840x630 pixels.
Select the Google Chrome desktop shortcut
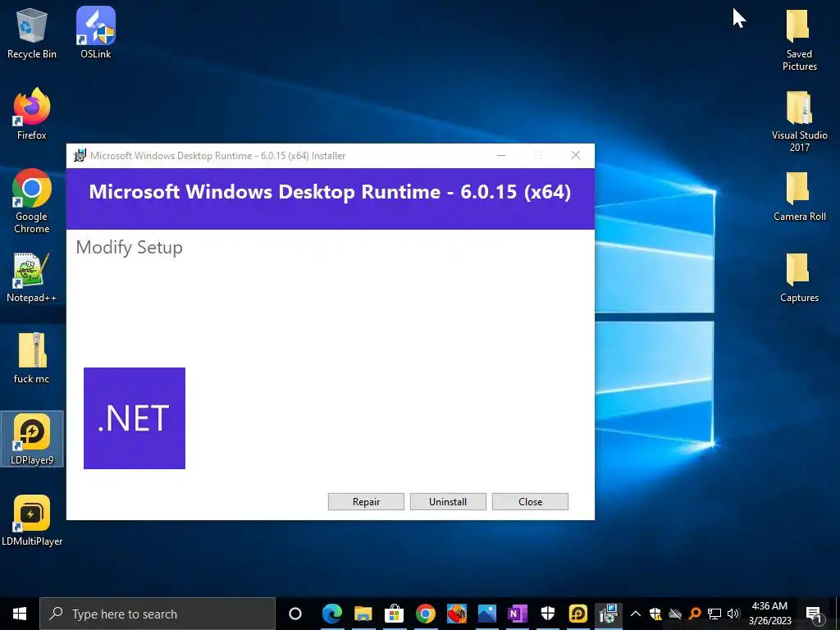click(x=32, y=202)
